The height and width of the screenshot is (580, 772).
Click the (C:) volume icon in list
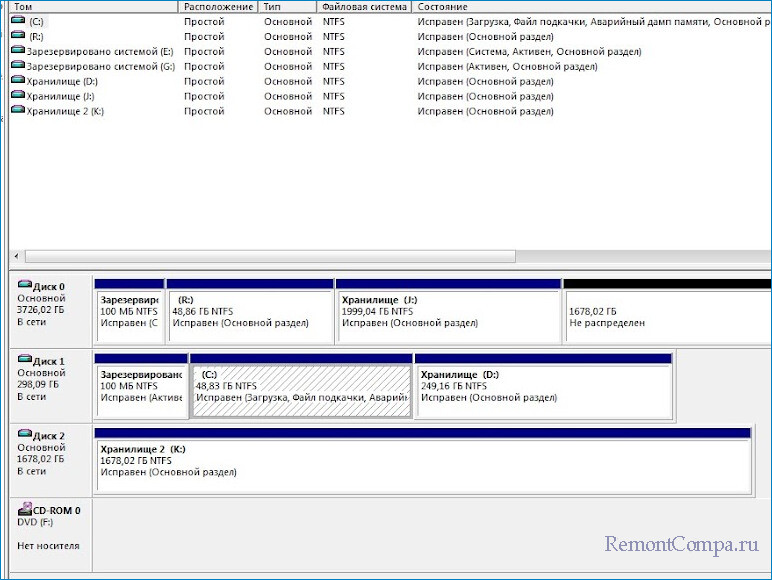tap(18, 21)
